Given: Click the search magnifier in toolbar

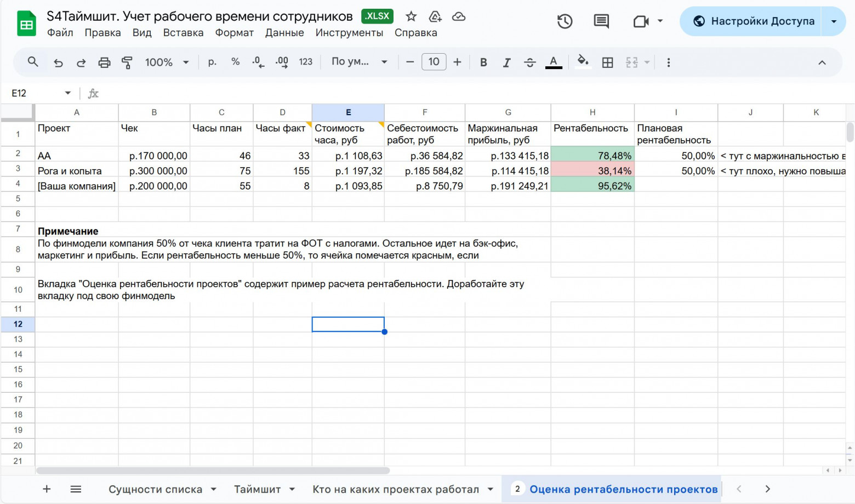Looking at the screenshot, I should tap(33, 62).
